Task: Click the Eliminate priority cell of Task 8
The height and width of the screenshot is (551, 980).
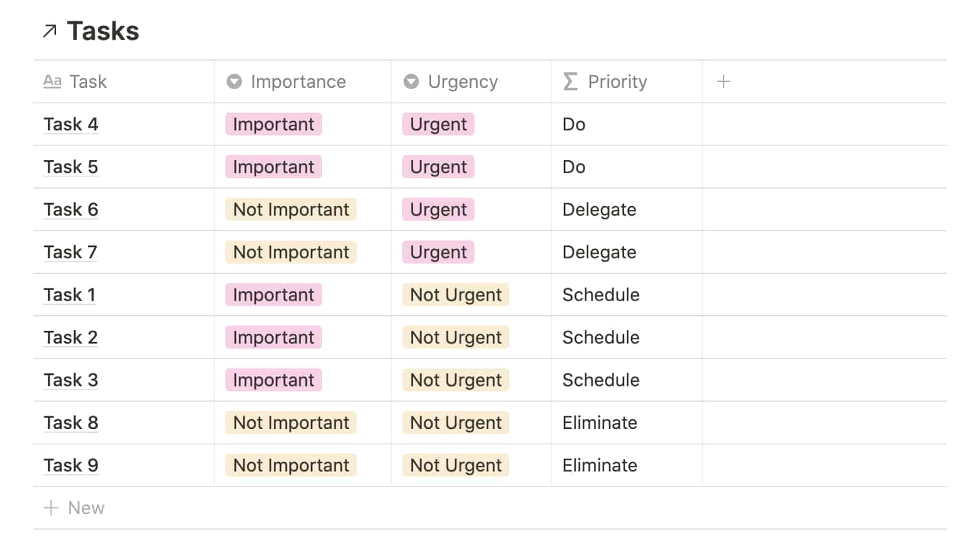Action: [600, 422]
